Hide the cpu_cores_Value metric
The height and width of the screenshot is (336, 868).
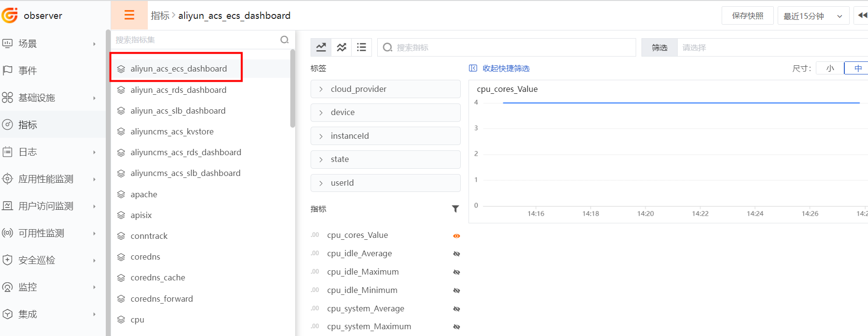(456, 236)
